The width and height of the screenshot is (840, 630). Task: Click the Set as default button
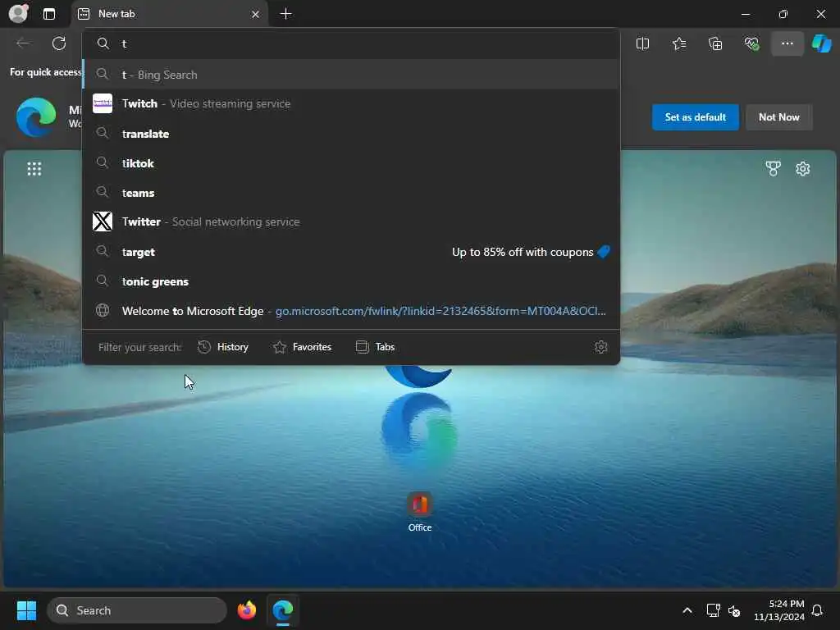tap(696, 116)
